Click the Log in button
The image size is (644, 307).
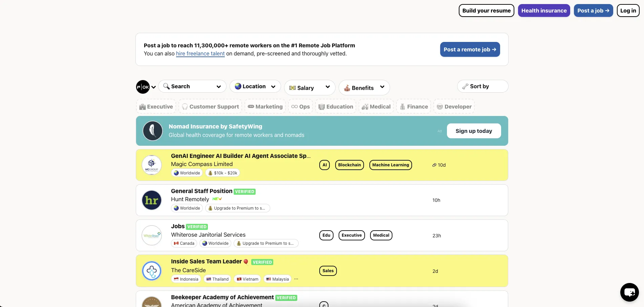click(628, 10)
